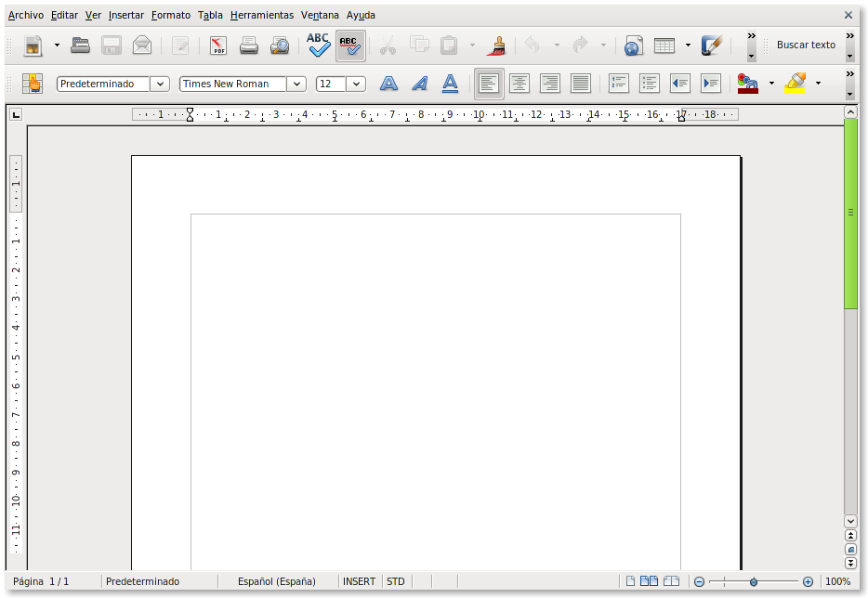
Task: Open the Tabla menu
Action: [x=210, y=15]
